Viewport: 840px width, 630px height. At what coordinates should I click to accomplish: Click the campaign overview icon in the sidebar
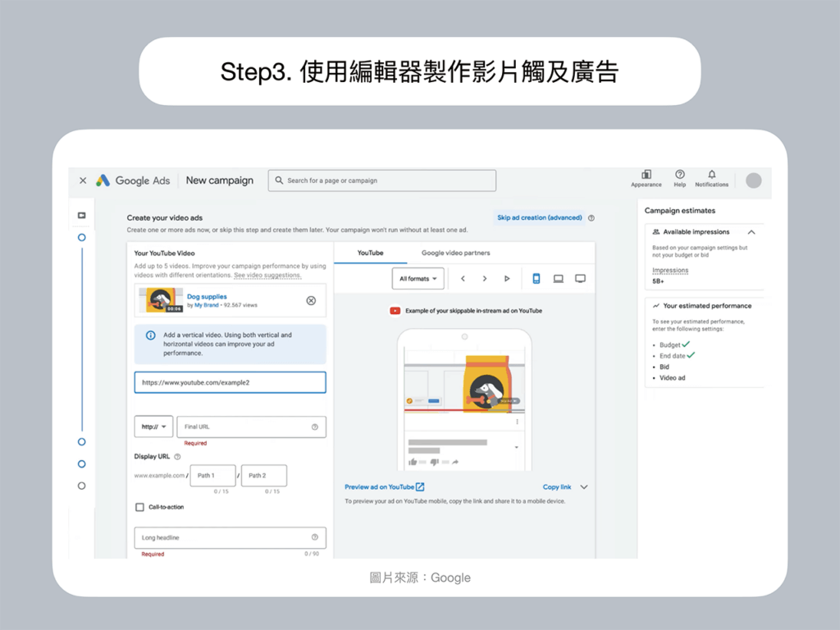pyautogui.click(x=81, y=216)
